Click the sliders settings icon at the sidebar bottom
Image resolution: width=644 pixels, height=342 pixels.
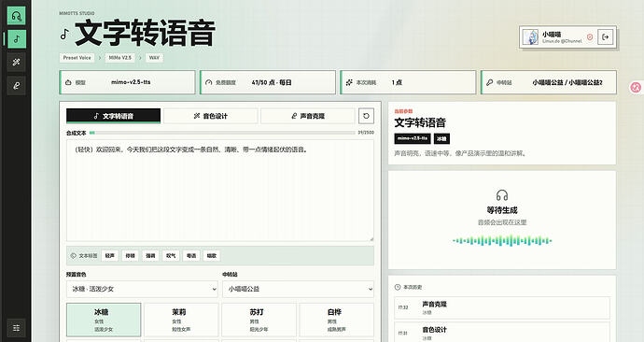coord(17,328)
